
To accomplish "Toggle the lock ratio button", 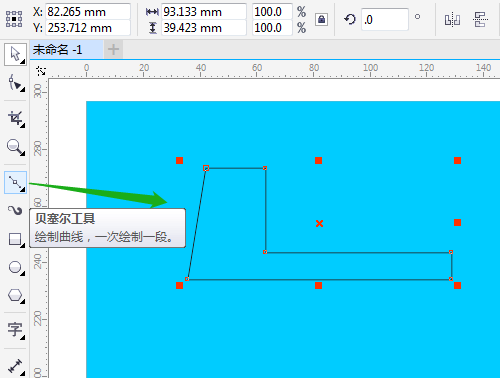I will click(321, 20).
